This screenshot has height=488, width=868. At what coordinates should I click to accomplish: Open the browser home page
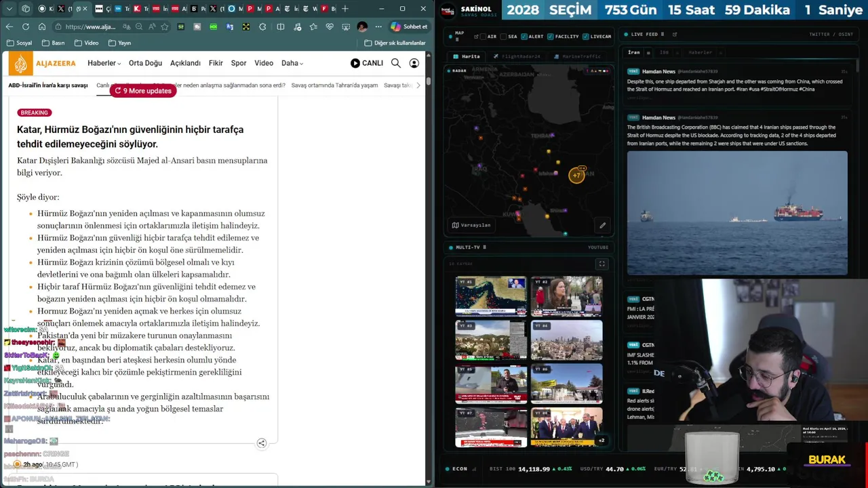[x=42, y=26]
